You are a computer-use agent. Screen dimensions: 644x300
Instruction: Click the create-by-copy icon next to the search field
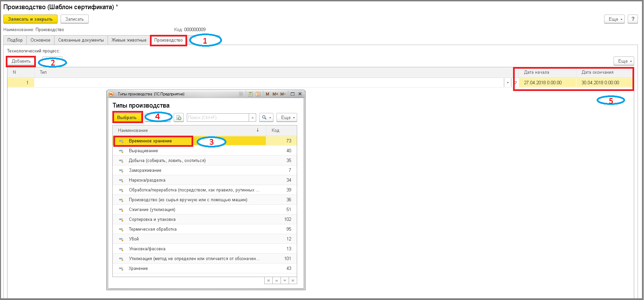coord(179,117)
